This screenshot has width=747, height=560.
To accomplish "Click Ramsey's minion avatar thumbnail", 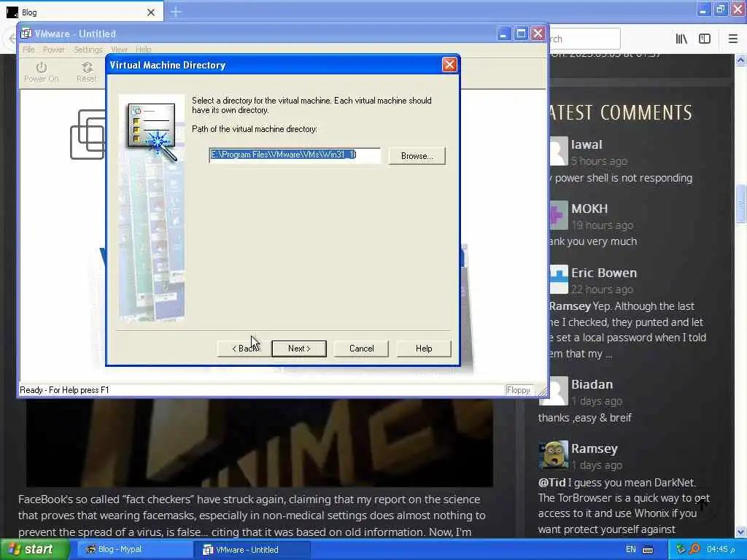I will [553, 455].
